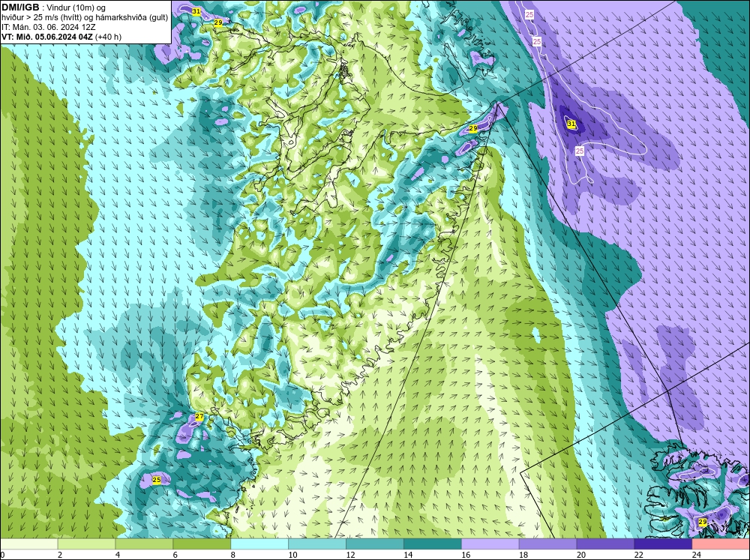
Task: Pick the 20–22 m/s violet legend swatch
Action: click(605, 544)
